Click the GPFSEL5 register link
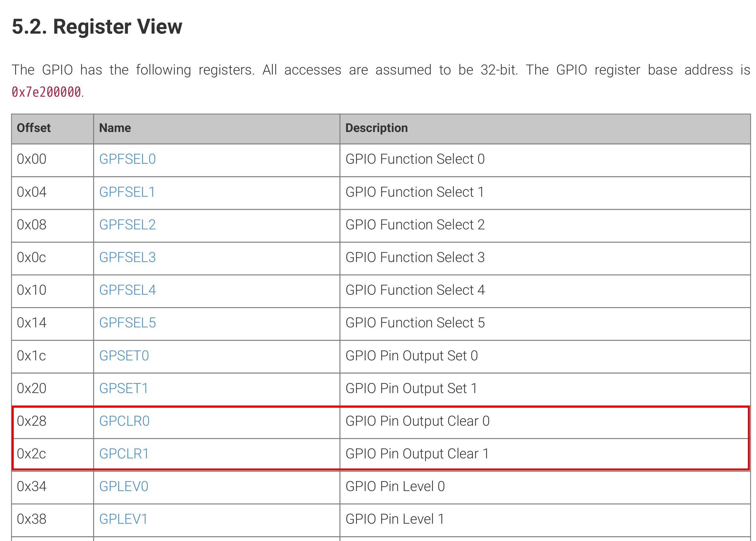Screen dimensions: 756x541 [127, 323]
